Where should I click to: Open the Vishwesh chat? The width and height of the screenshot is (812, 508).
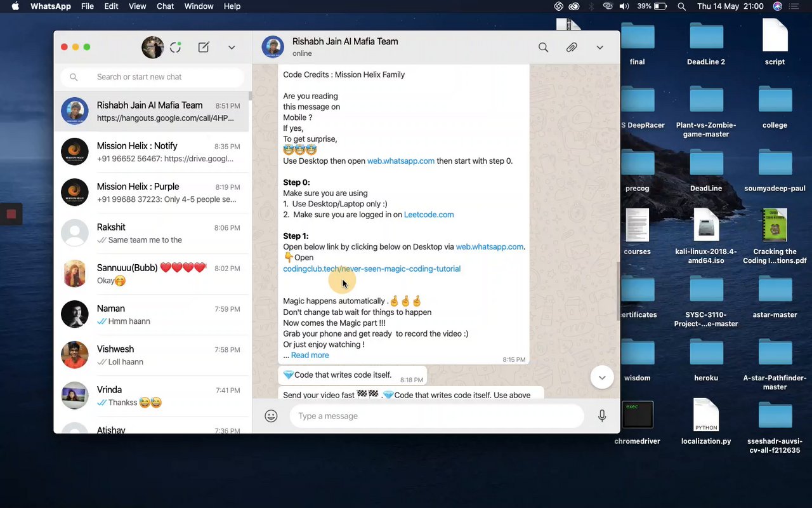(152, 355)
